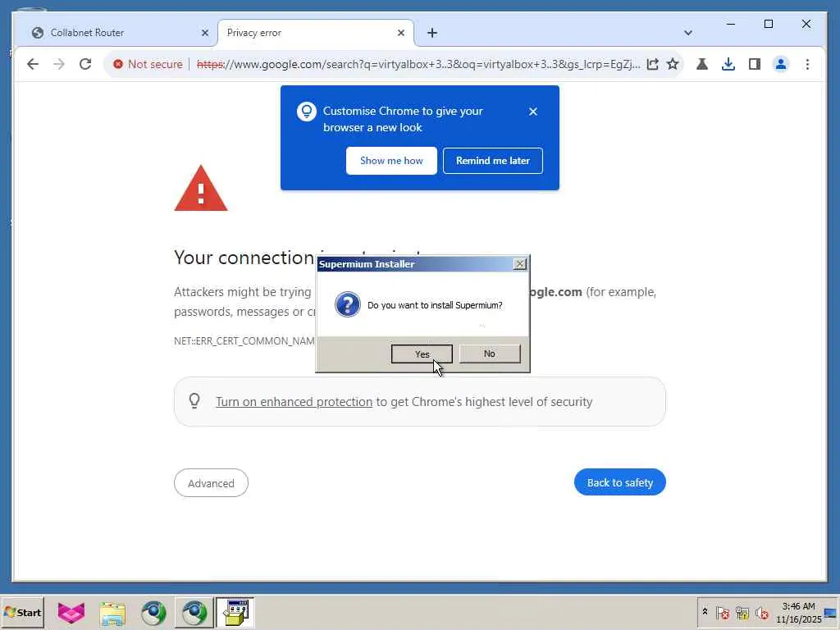Open Chrome Labs flask icon
Viewport: 840px width, 630px height.
tap(702, 64)
